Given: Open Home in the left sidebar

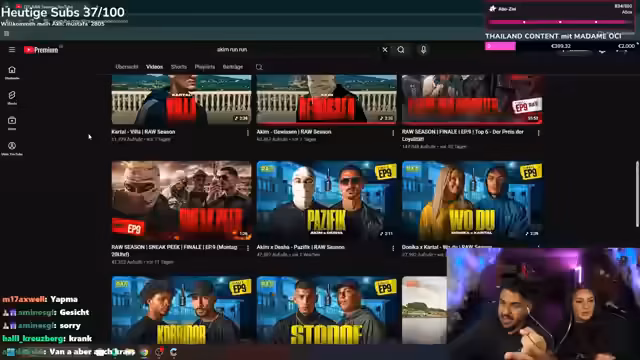Looking at the screenshot, I should coord(12,72).
